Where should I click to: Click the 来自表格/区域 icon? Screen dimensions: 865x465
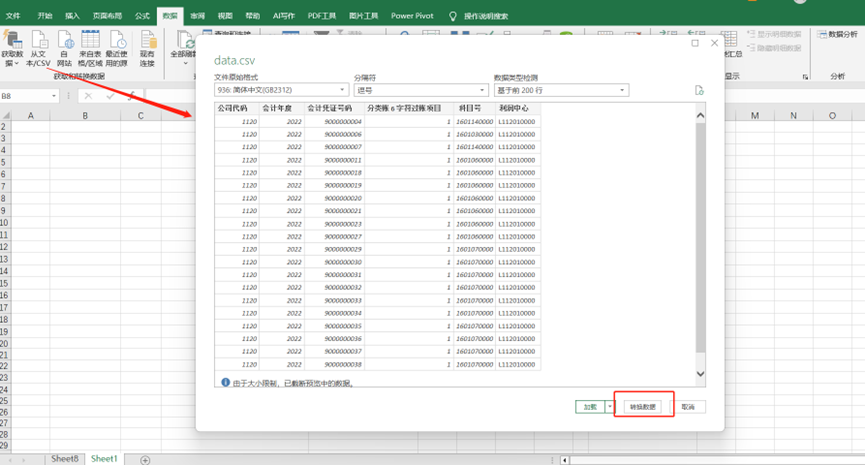[x=90, y=49]
